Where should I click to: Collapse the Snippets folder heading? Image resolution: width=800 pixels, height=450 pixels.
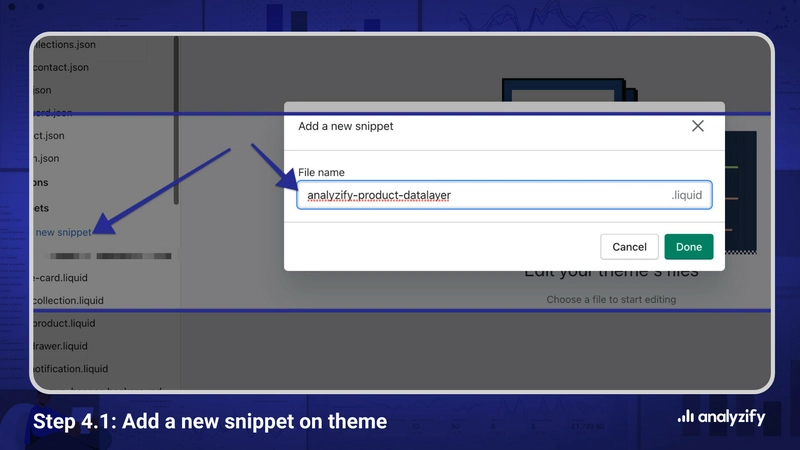[39, 207]
